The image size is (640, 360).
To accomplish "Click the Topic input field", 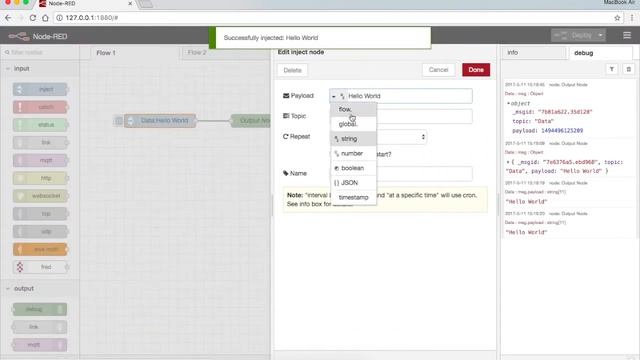I will 401,116.
